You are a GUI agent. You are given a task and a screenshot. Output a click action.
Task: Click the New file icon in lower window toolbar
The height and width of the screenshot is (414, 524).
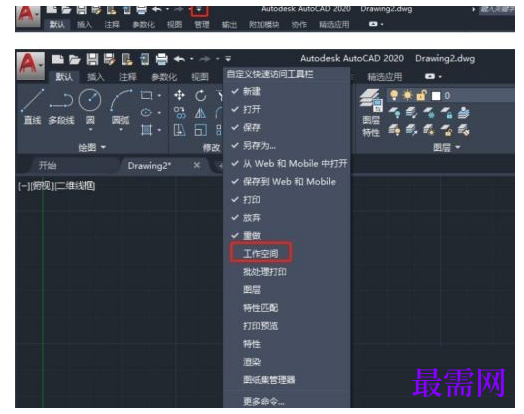click(58, 59)
